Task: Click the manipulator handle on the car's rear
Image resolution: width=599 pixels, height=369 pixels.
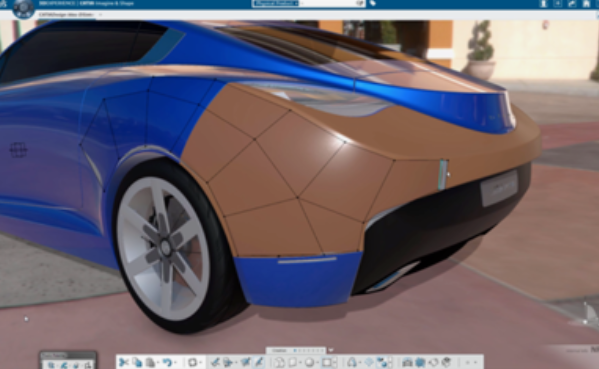Action: point(443,175)
